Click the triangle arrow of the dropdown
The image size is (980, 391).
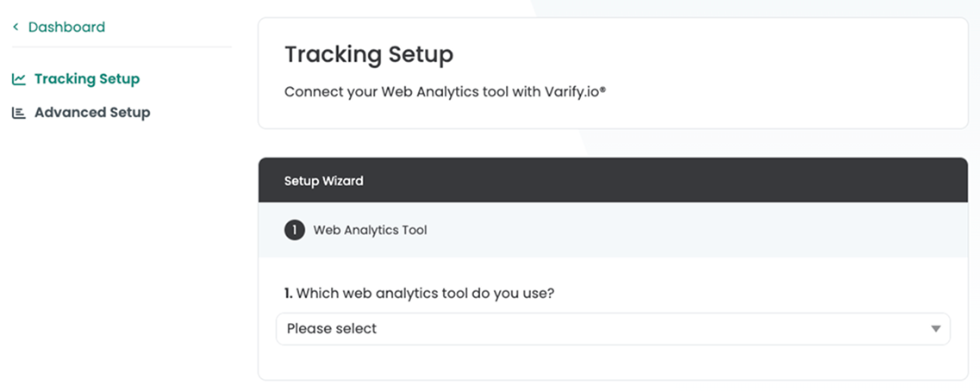pos(936,329)
